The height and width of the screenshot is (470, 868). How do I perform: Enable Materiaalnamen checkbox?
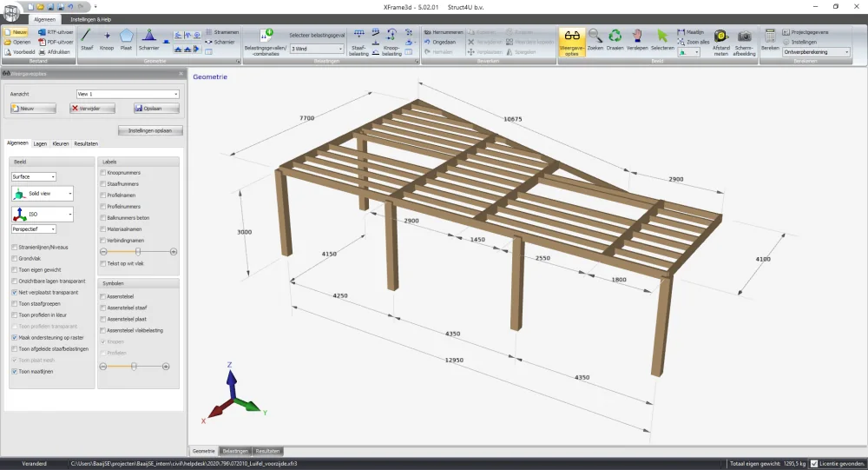pyautogui.click(x=103, y=228)
